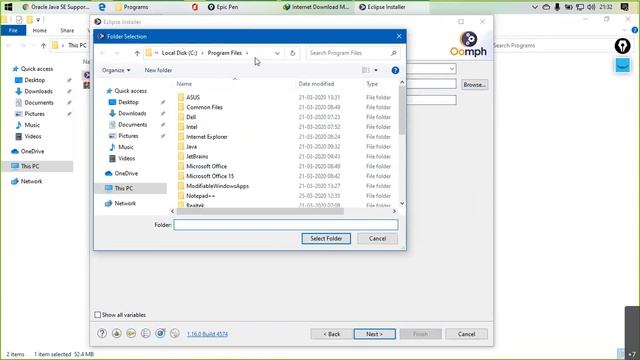Open the 1.16.0 Build 4574 link
The image size is (640, 360).
pyautogui.click(x=207, y=334)
